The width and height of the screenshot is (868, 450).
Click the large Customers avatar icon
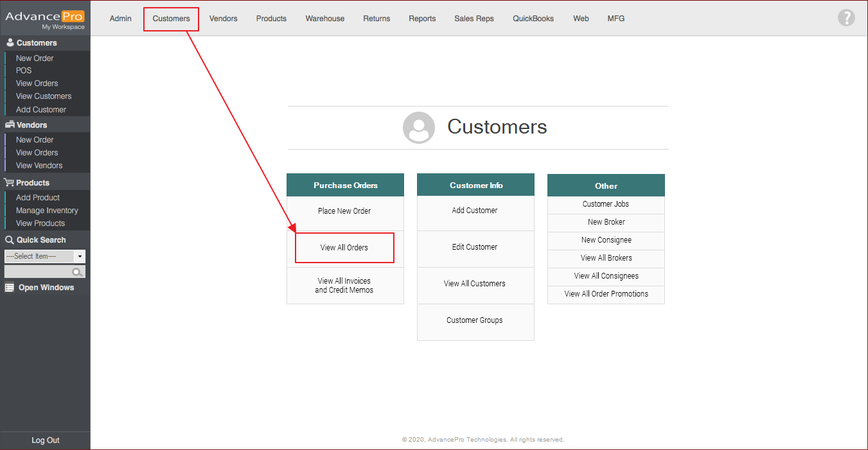click(x=419, y=127)
